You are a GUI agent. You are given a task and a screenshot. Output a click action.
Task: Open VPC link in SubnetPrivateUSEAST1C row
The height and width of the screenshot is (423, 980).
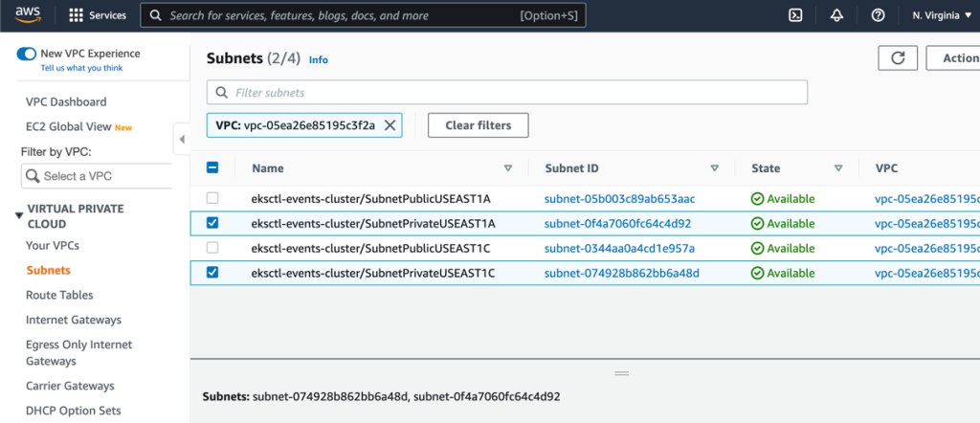pos(926,273)
